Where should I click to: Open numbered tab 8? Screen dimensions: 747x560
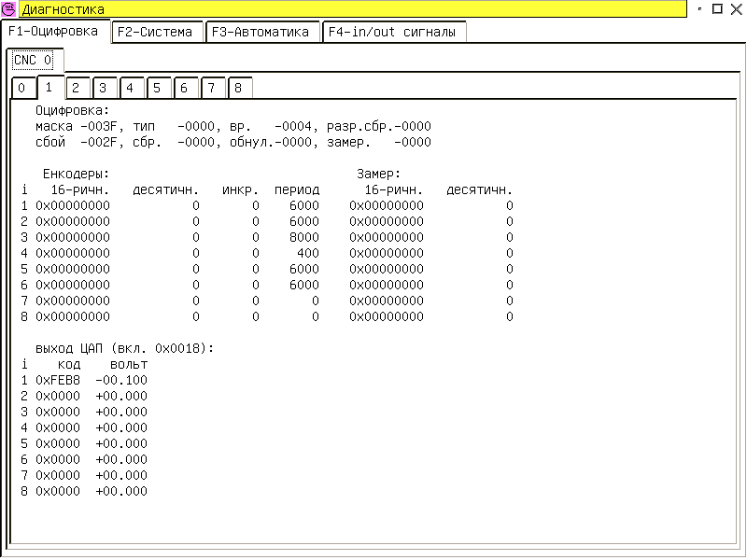tap(239, 89)
